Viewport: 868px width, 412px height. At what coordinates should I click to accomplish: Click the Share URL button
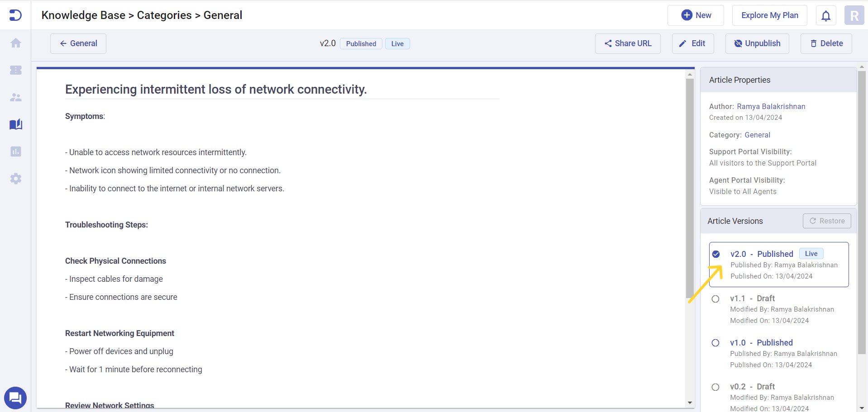627,43
